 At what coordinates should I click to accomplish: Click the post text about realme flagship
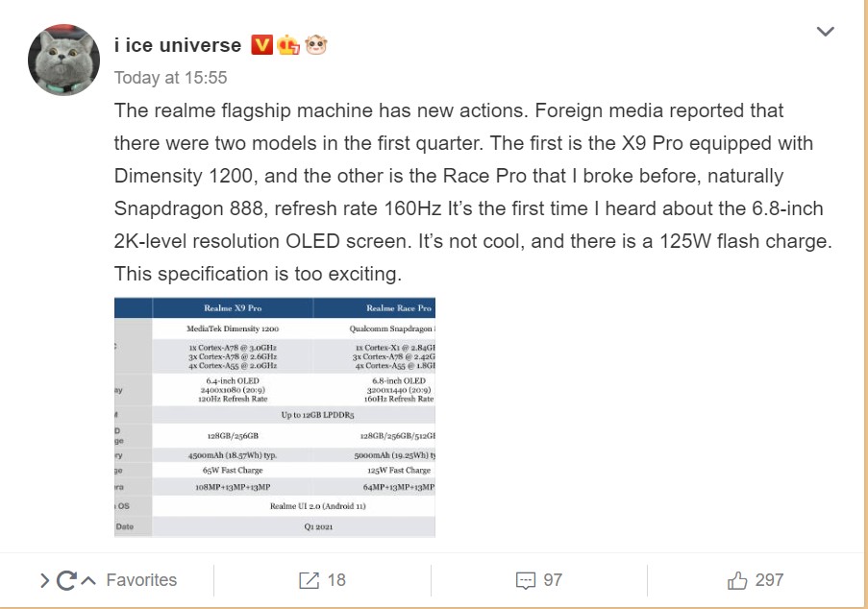(x=473, y=192)
